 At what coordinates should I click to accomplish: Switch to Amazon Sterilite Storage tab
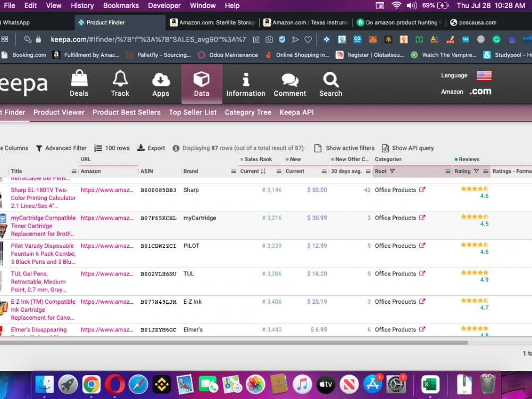[x=213, y=22]
